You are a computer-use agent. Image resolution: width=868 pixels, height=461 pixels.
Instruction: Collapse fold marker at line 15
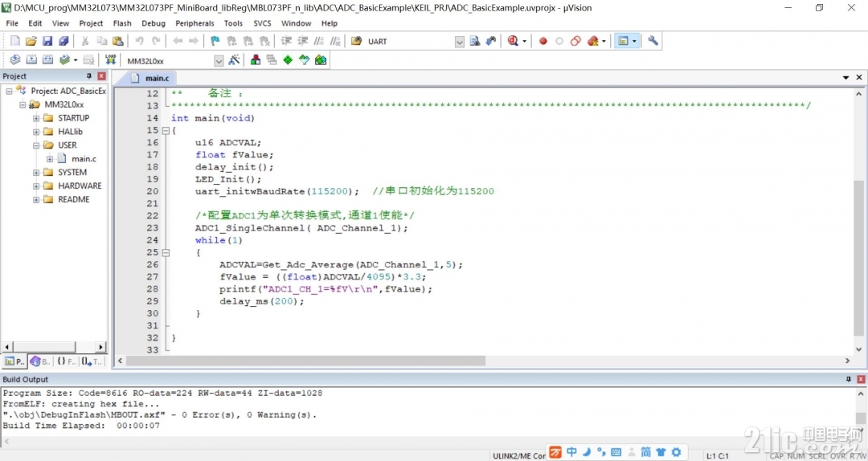point(165,131)
